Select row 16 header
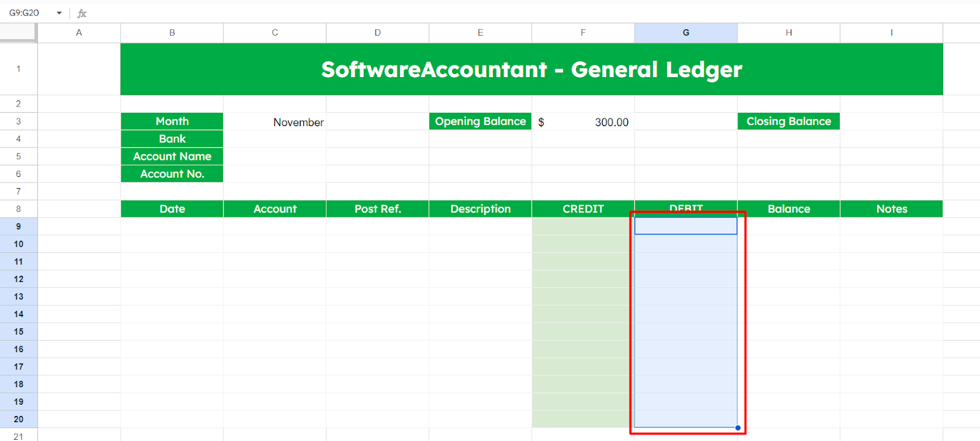980x441 pixels. (x=18, y=349)
